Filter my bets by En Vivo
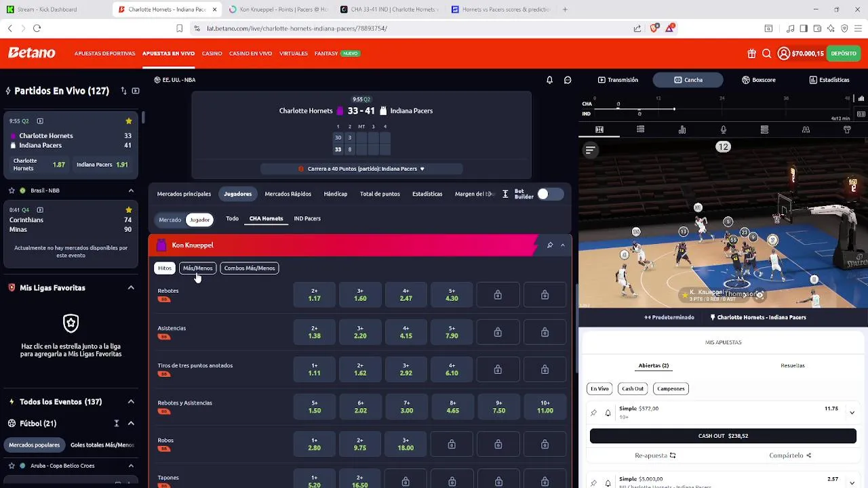Viewport: 868px width, 488px height. (599, 388)
